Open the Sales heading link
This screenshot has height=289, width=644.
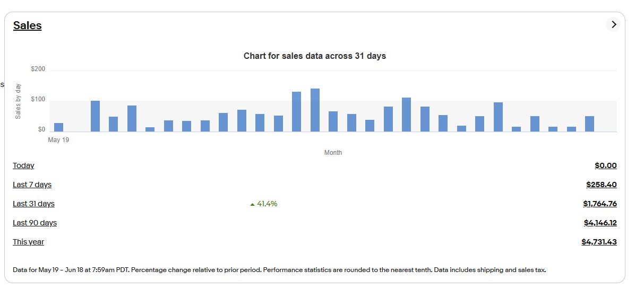(x=28, y=25)
